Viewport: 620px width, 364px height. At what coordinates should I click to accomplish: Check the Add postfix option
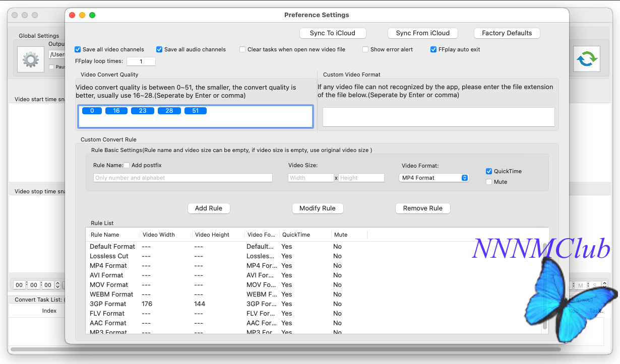point(127,165)
